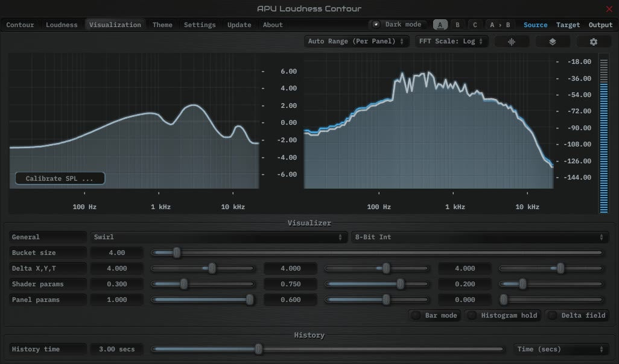Click the first Delta X,Y,T slider handle

[x=212, y=268]
